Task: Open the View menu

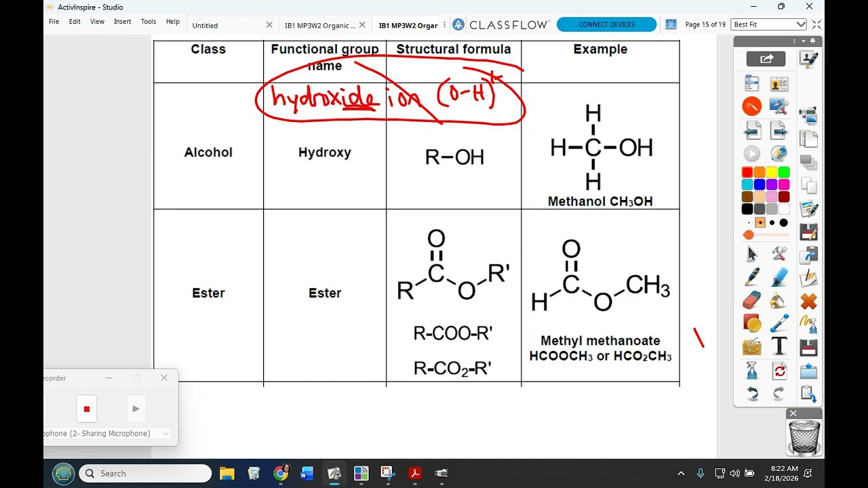Action: pyautogui.click(x=97, y=22)
